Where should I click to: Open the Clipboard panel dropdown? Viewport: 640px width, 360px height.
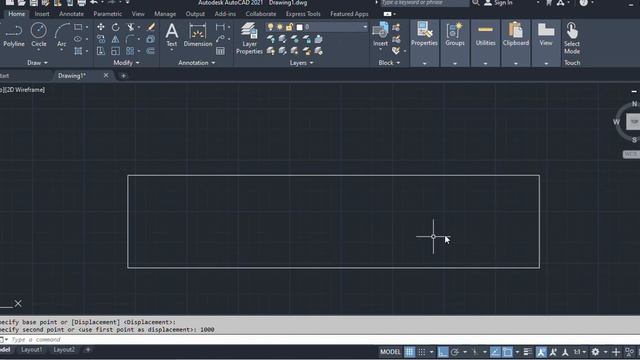coord(516,64)
